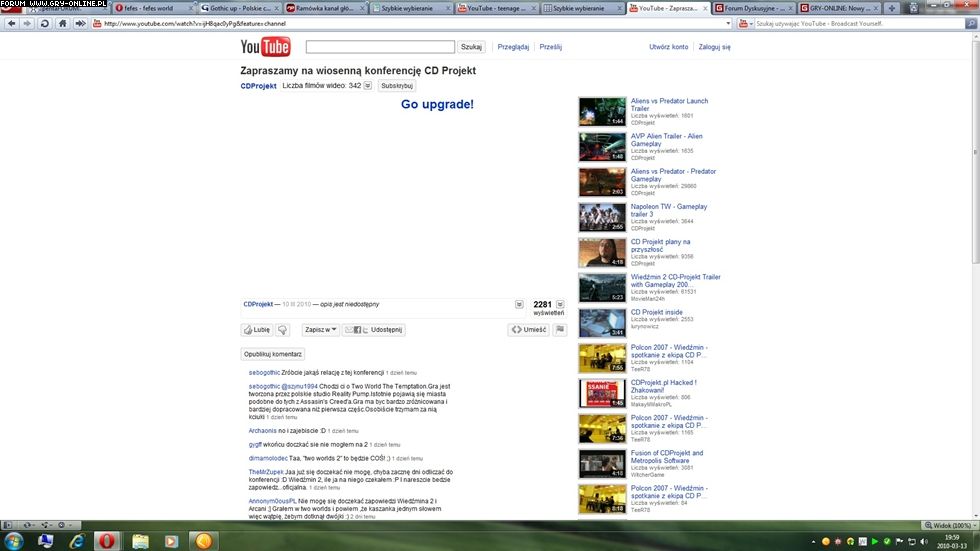The image size is (980, 551).
Task: Open a new tab with the plus icon
Action: coord(892,8)
